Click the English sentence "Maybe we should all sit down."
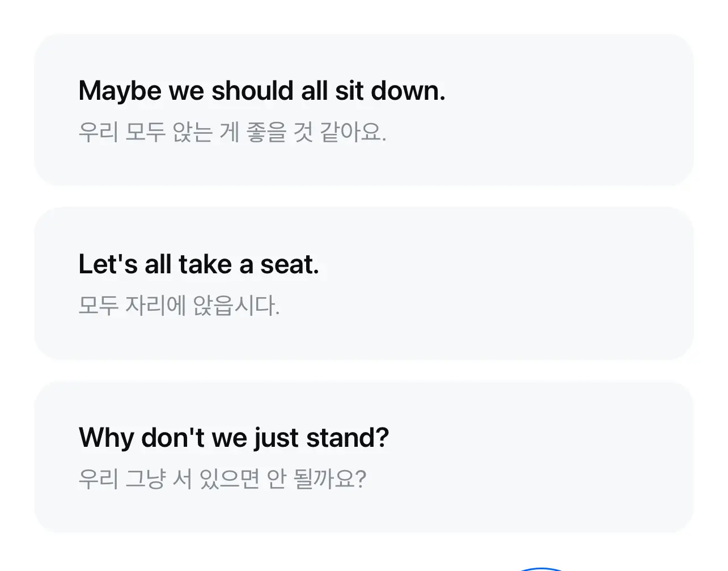This screenshot has height=571, width=728. (261, 90)
